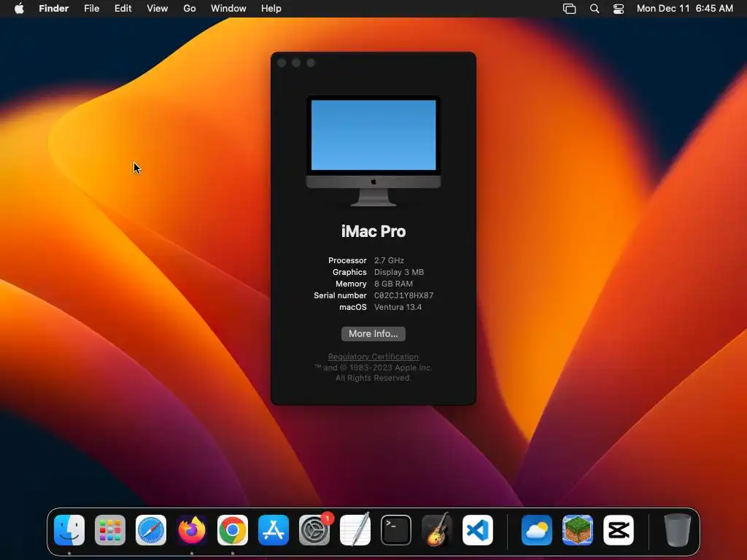Click the 8 GB RAM memory value

(393, 284)
